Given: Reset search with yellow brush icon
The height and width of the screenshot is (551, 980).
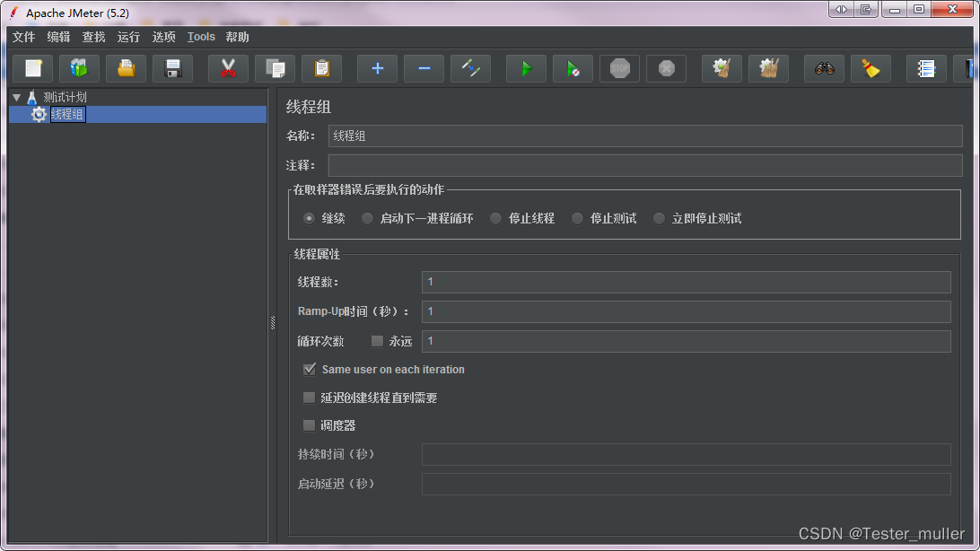Looking at the screenshot, I should click(x=871, y=69).
